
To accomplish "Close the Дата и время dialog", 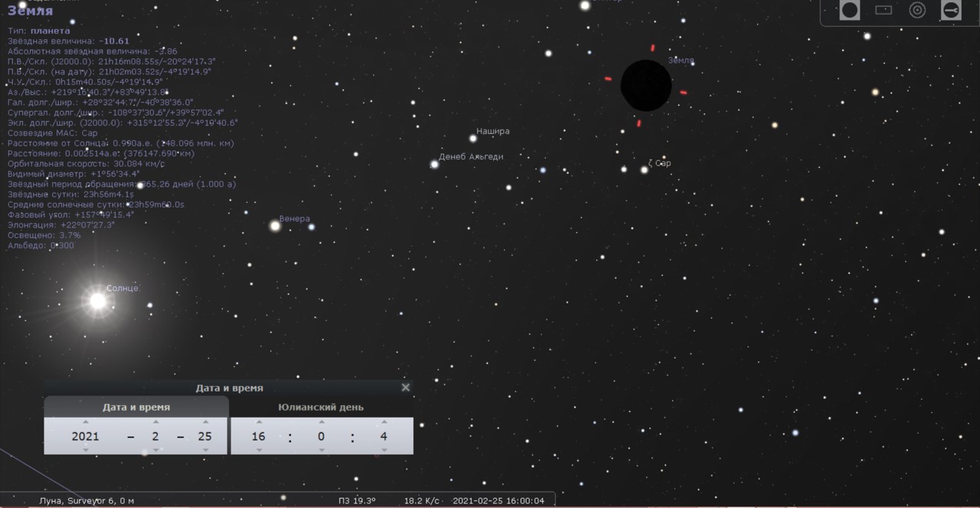I will coord(406,388).
